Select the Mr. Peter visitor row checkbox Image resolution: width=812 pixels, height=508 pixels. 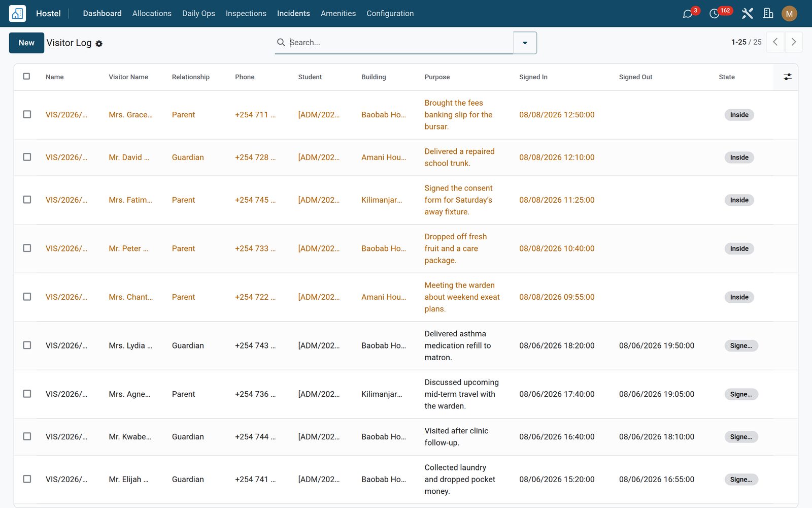pos(27,248)
